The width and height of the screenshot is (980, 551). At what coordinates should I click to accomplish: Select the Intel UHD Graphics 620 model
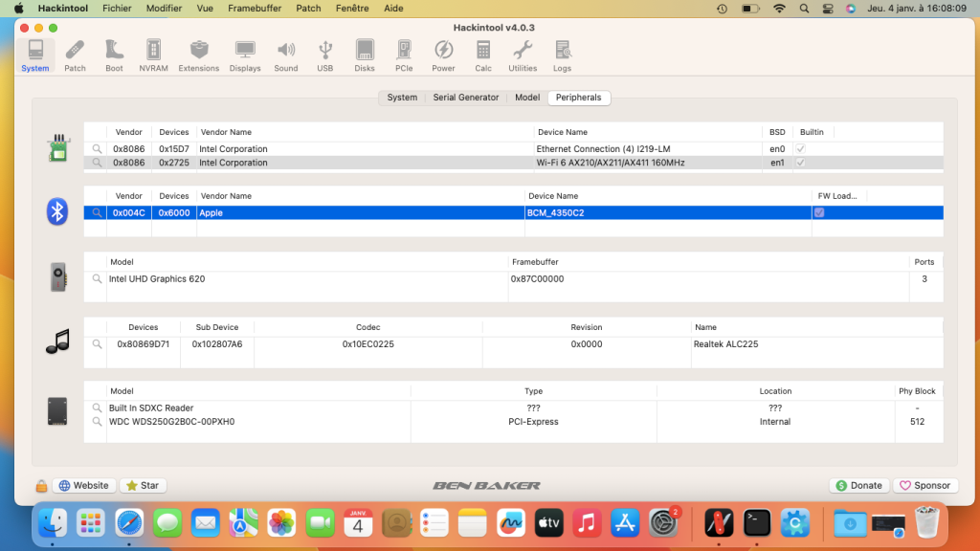point(157,278)
